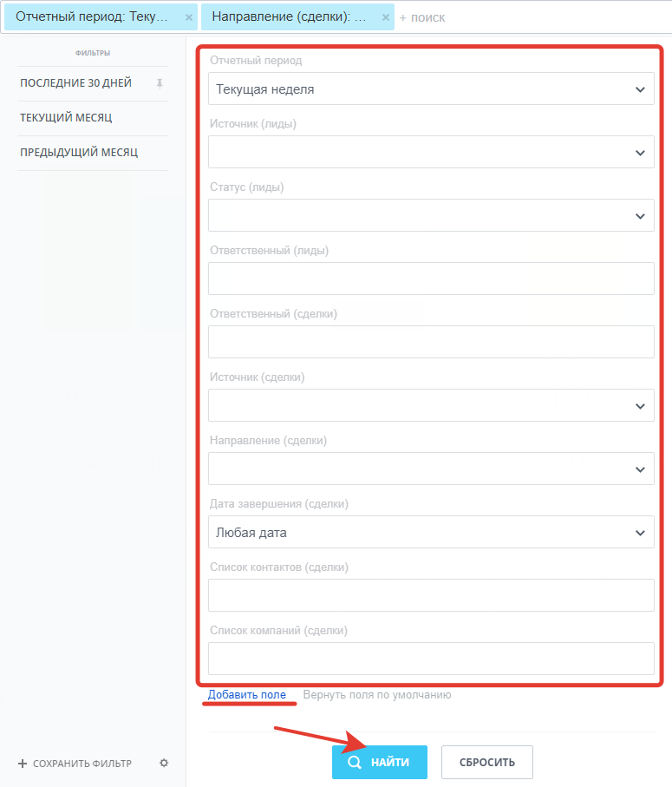
Task: Click Вернуть поля по умолчанию link
Action: (377, 695)
